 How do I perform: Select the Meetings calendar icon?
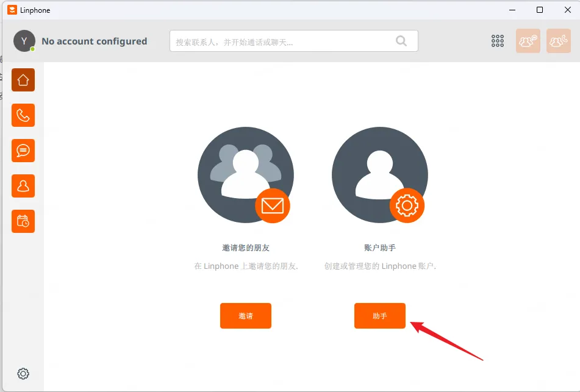pyautogui.click(x=23, y=221)
